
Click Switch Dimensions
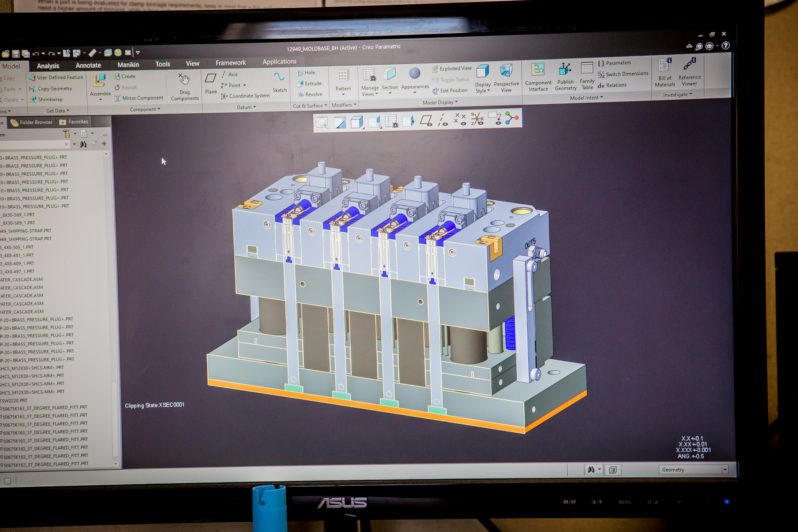(623, 74)
